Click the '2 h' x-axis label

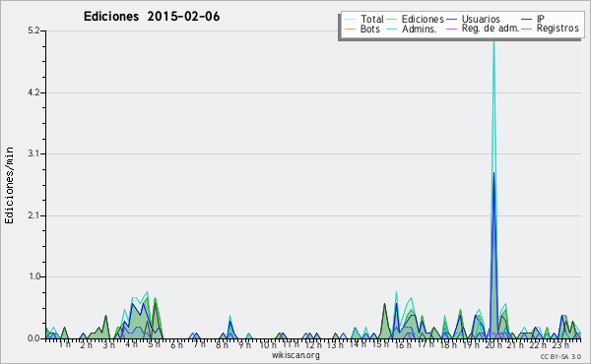pos(87,344)
